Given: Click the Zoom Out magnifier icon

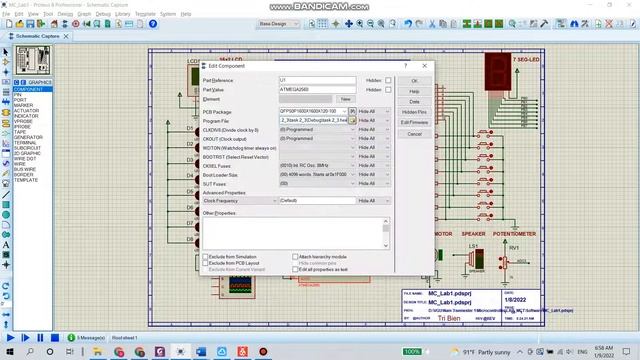Looking at the screenshot, I should [x=370, y=24].
